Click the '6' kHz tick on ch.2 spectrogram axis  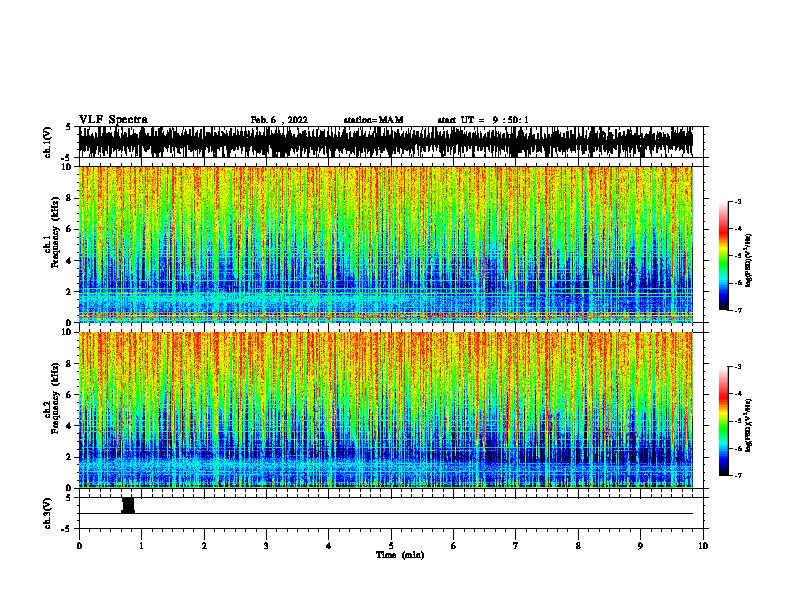tap(70, 395)
